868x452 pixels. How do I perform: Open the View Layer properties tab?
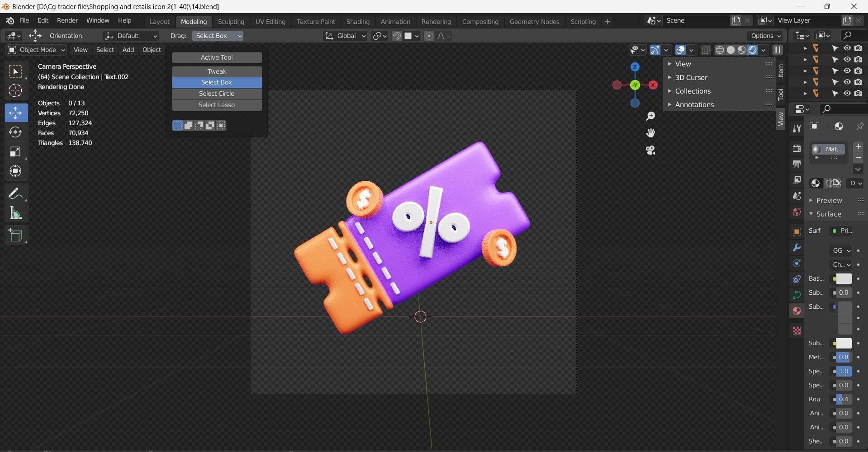tap(797, 180)
